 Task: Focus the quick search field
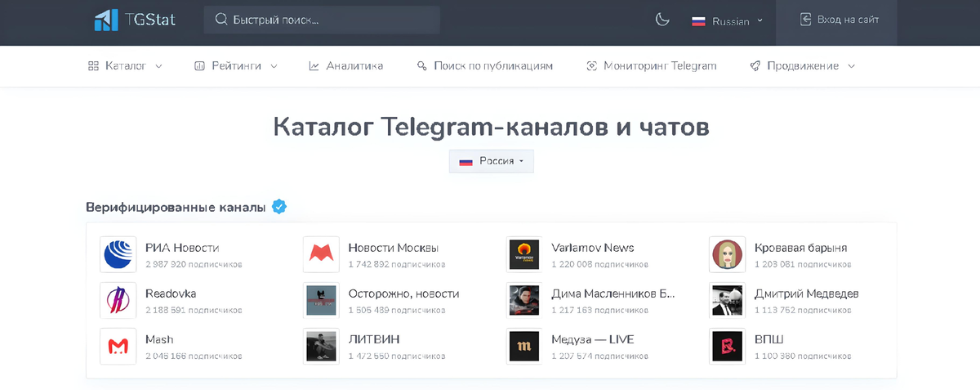pyautogui.click(x=322, y=20)
